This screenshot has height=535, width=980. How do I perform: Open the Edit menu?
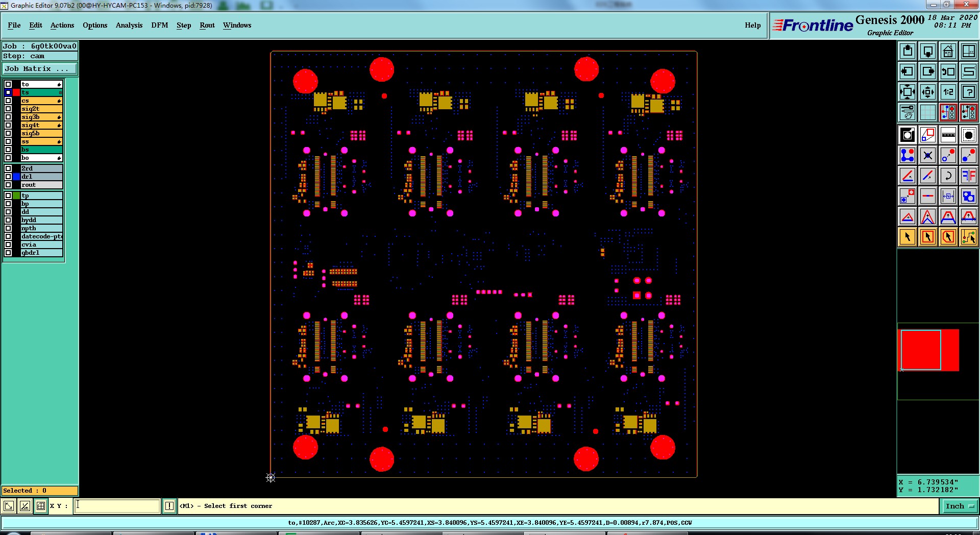(36, 25)
